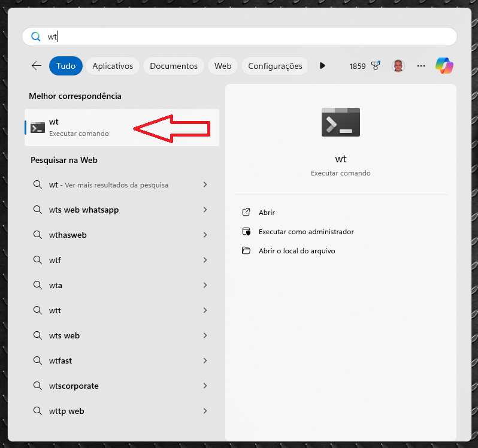This screenshot has width=478, height=448.
Task: Click search icon beside 'wtt'
Action: click(38, 310)
